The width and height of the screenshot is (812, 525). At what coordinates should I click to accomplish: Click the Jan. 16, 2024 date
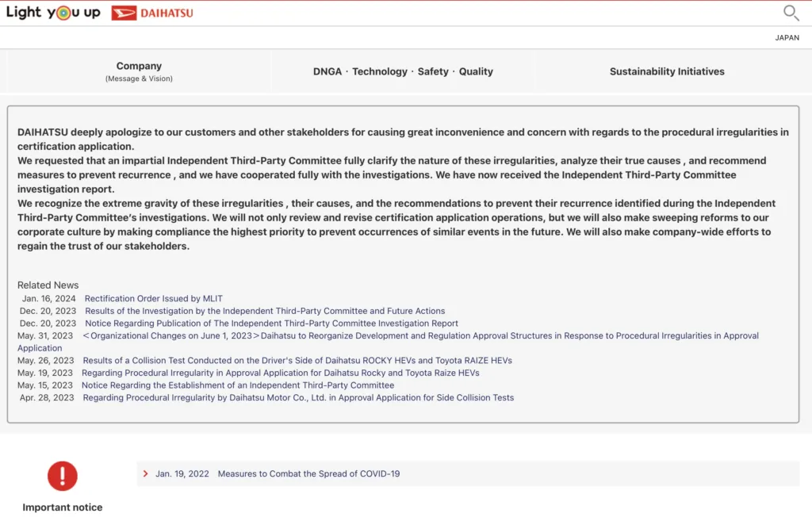48,299
